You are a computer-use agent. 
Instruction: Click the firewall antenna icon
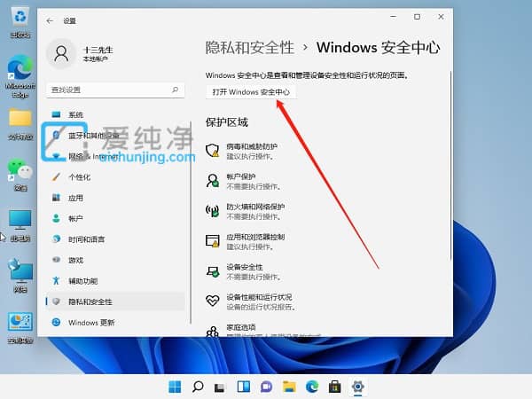point(213,211)
